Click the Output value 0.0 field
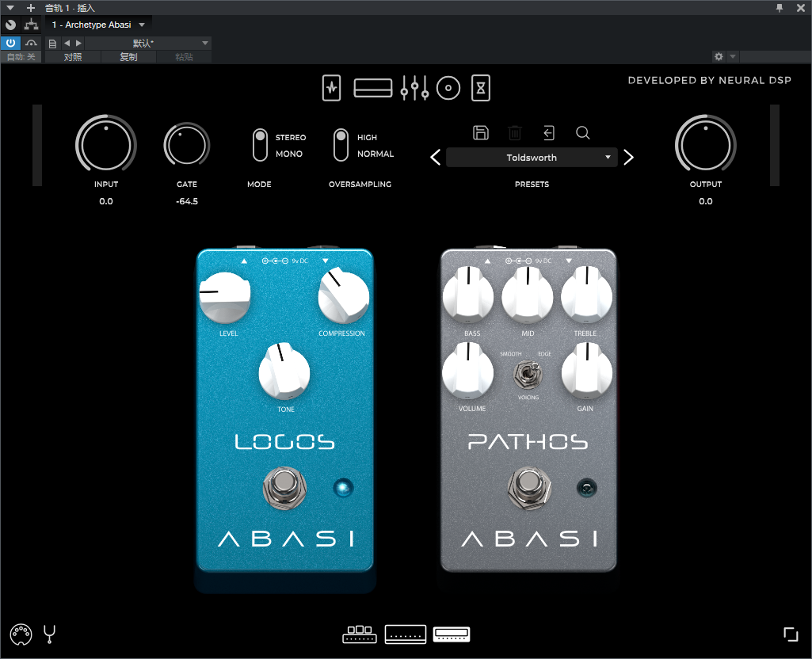This screenshot has width=812, height=659. (x=706, y=201)
